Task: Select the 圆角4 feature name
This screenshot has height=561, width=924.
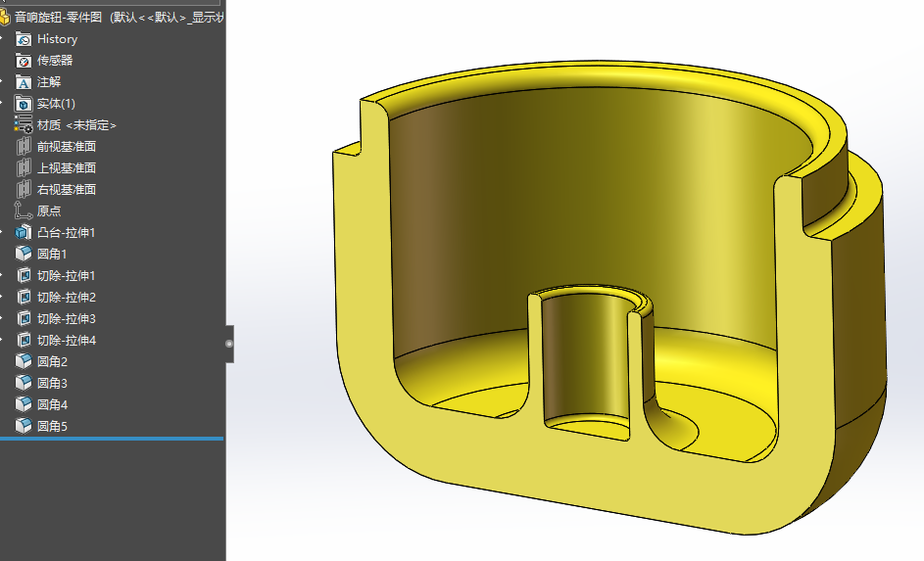Action: click(52, 404)
